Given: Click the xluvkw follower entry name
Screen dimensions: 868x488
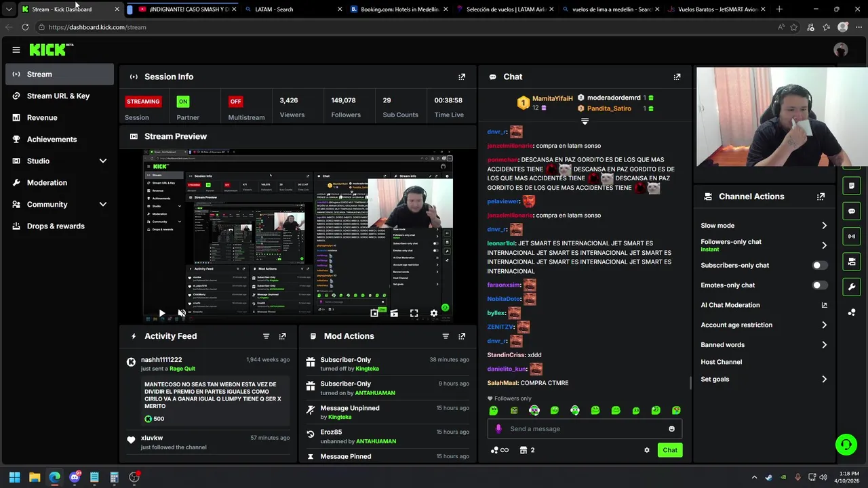Looking at the screenshot, I should (x=152, y=439).
